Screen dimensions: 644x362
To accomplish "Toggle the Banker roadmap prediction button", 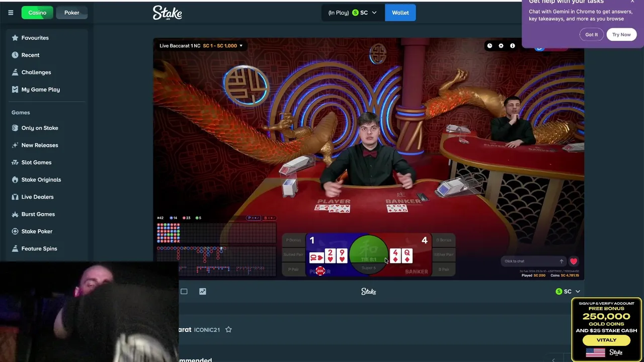I will tap(269, 218).
